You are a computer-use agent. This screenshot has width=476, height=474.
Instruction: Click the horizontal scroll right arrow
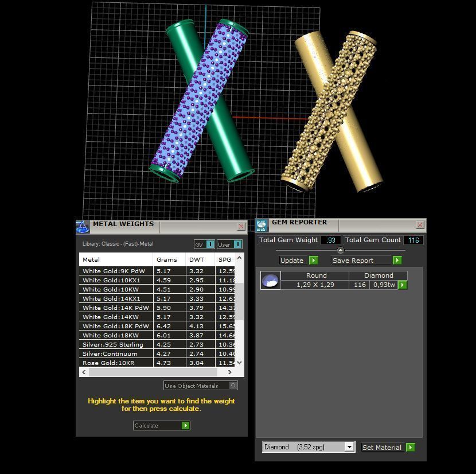pos(230,372)
